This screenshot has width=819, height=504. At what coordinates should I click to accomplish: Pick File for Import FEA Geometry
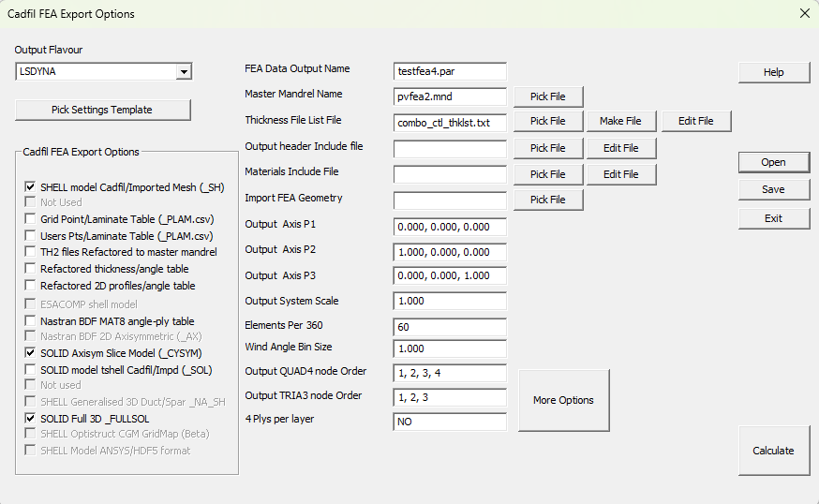548,200
